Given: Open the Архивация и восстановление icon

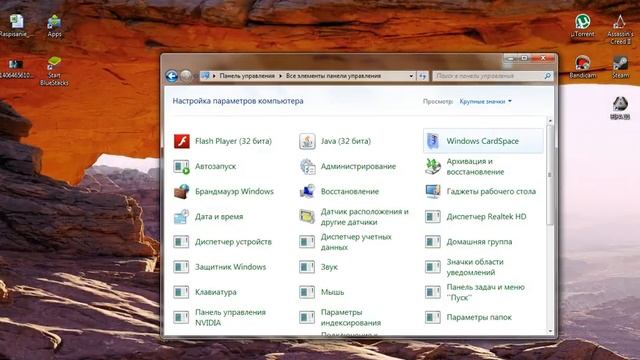Looking at the screenshot, I should [x=433, y=167].
